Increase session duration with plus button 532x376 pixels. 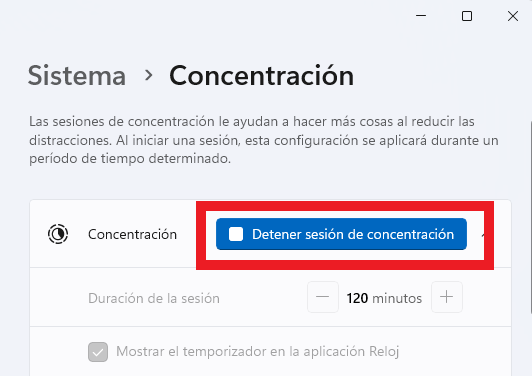pyautogui.click(x=446, y=297)
